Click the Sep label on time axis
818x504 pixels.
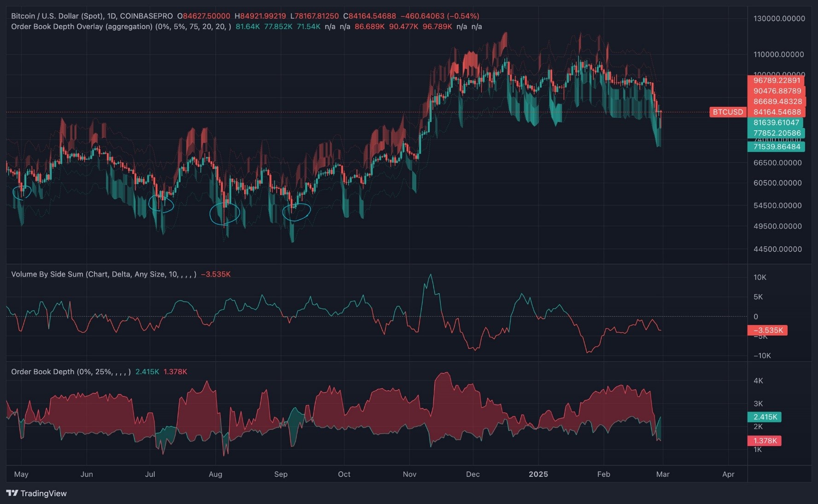(x=280, y=474)
